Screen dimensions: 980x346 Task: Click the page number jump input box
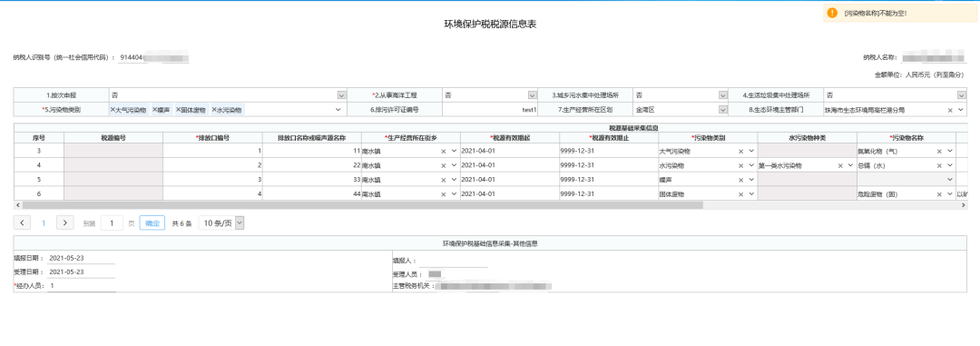coord(112,222)
